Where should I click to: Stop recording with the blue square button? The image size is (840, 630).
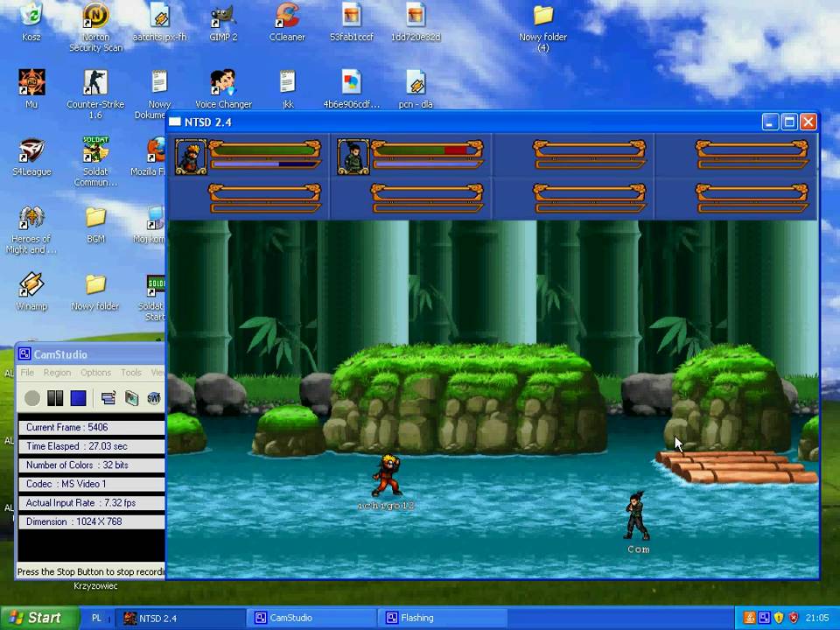click(x=78, y=398)
